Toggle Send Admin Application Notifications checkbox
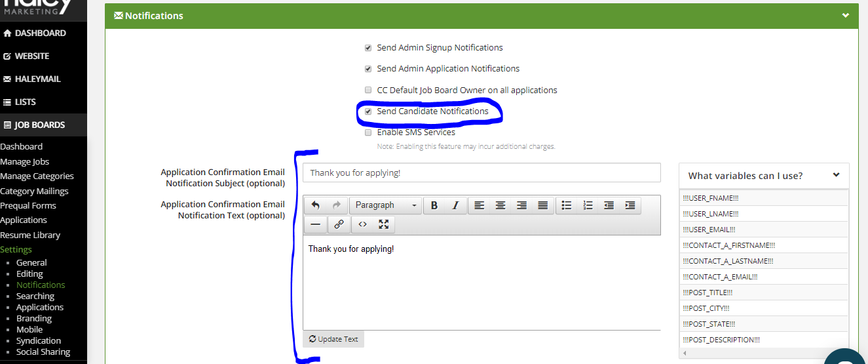The image size is (868, 364). [x=368, y=69]
